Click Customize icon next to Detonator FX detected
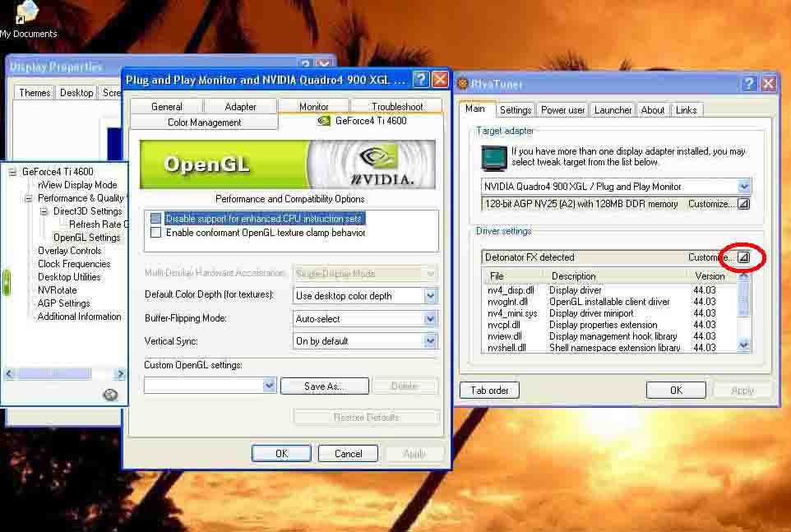Image resolution: width=791 pixels, height=532 pixels. coord(743,257)
